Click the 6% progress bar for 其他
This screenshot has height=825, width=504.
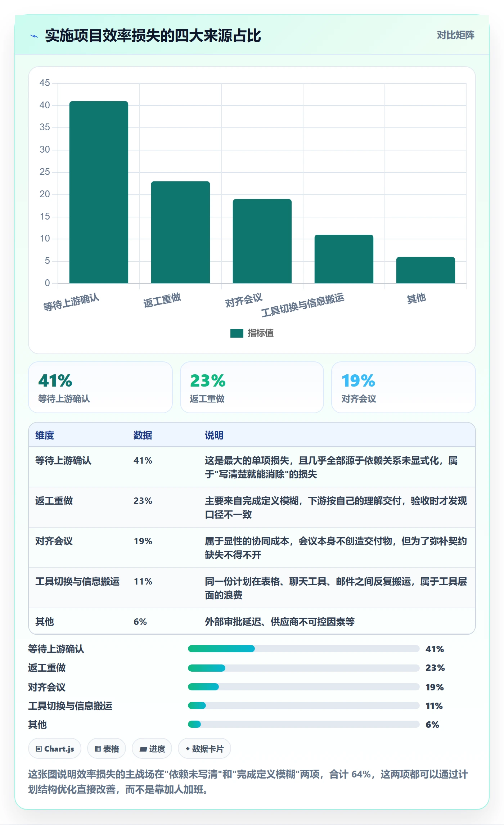(304, 724)
